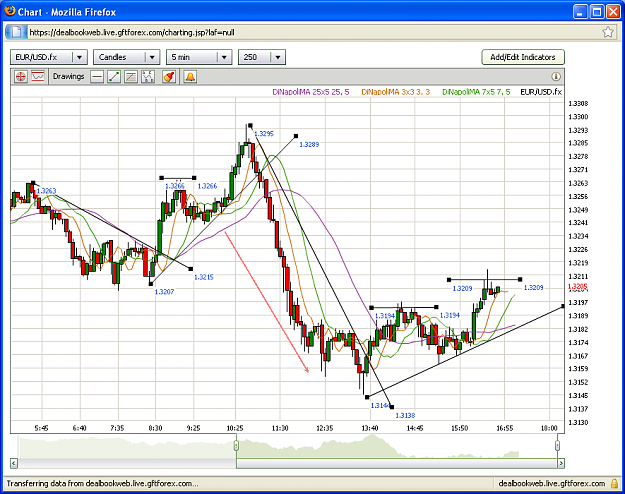
Task: Click the DiNapoliMA 3x3 indicator label
Action: point(395,92)
